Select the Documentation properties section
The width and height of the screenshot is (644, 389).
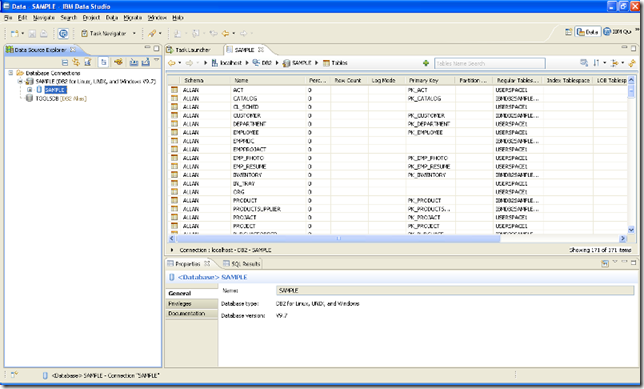(x=192, y=313)
